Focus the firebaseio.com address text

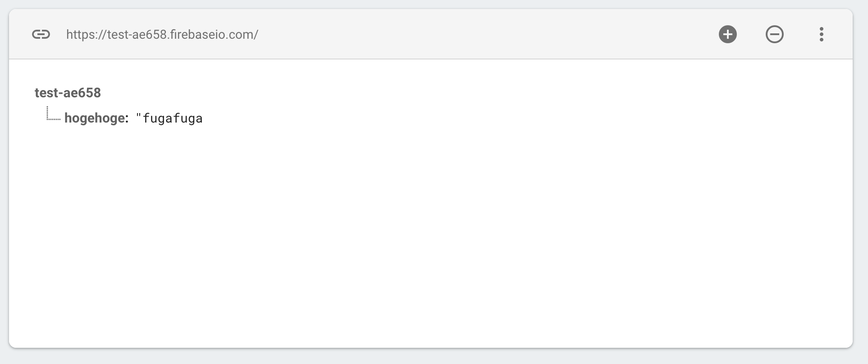click(x=162, y=35)
